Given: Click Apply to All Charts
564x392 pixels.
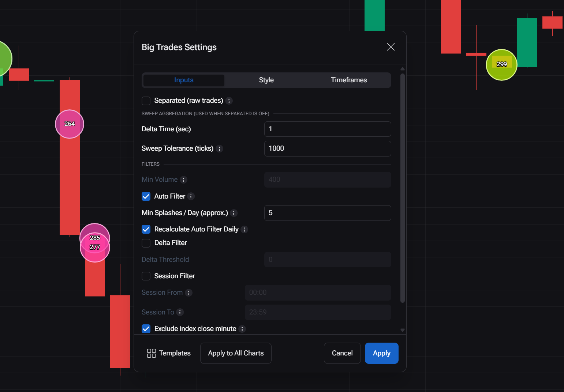Looking at the screenshot, I should click(x=236, y=353).
